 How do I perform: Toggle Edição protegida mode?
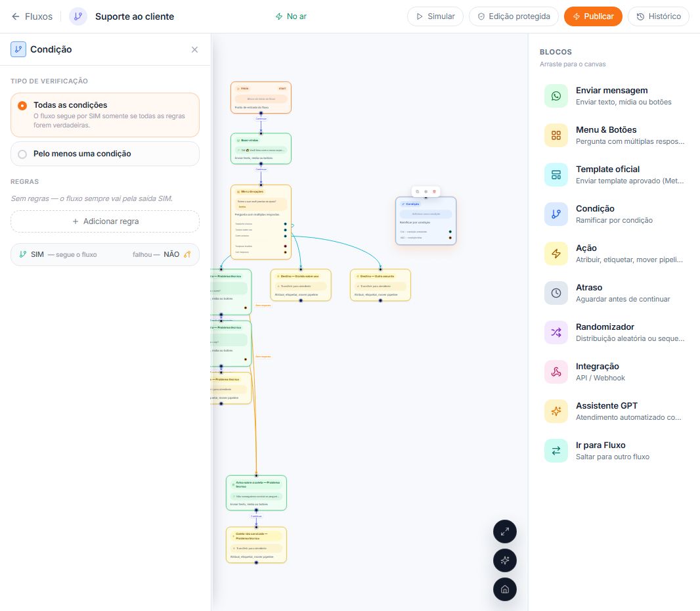pos(514,16)
